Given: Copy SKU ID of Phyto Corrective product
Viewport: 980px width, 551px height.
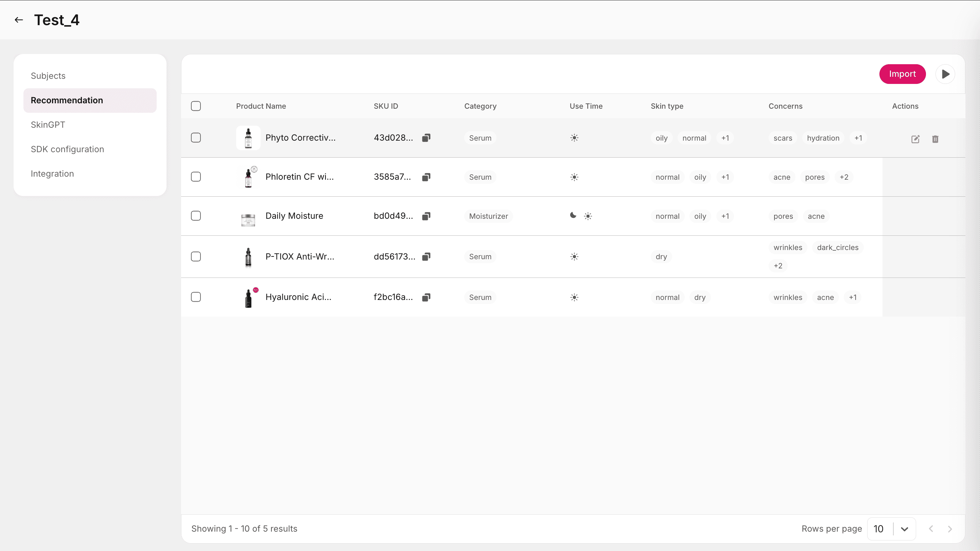Looking at the screenshot, I should pos(426,138).
